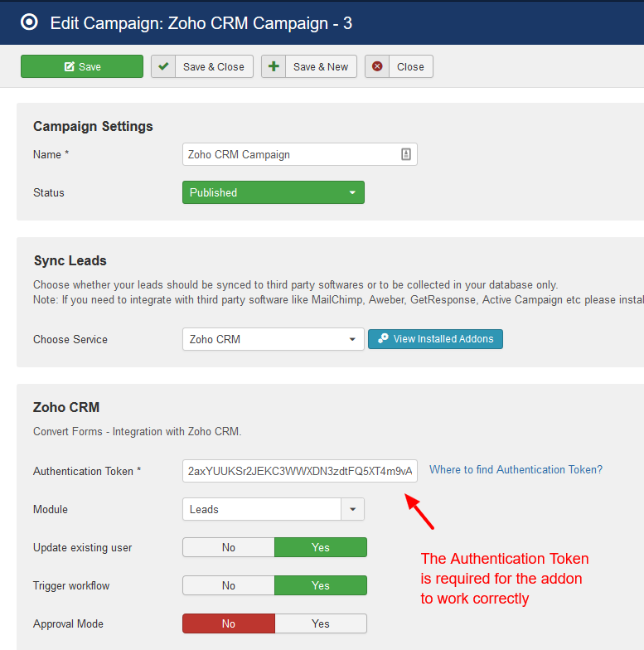Click the red X icon of Close
Screen dimensions: 644x650
click(377, 66)
